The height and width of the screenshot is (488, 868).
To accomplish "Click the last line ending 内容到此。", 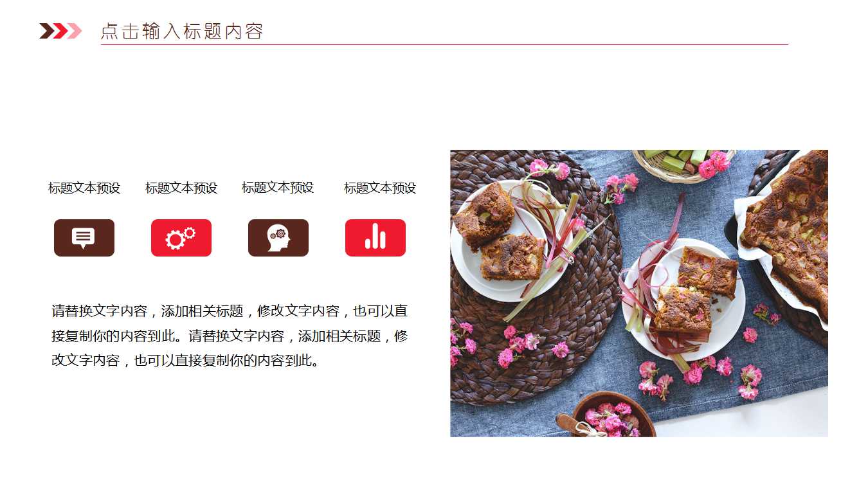I will (185, 361).
